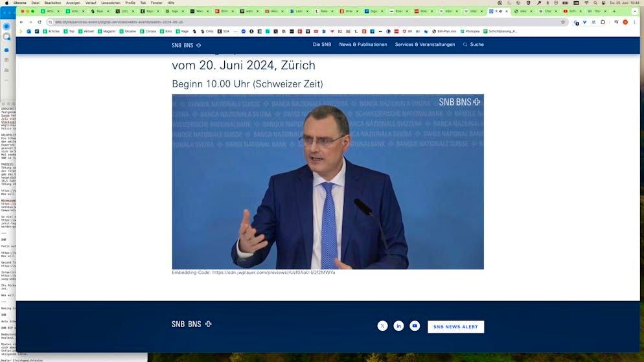
Task: Open the Chrome extensions puzzle icon
Action: point(603,22)
